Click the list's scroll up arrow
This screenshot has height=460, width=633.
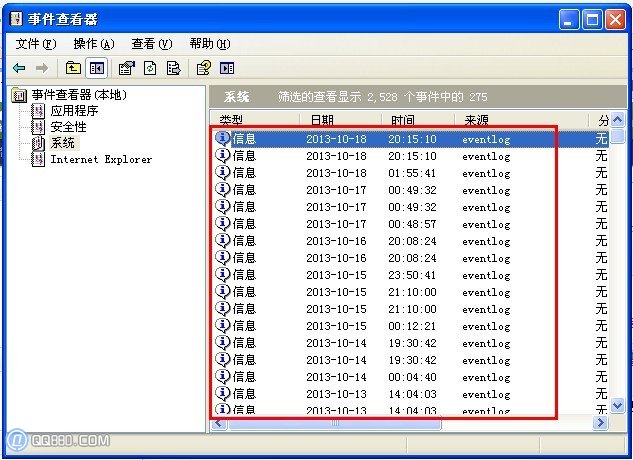tap(618, 119)
